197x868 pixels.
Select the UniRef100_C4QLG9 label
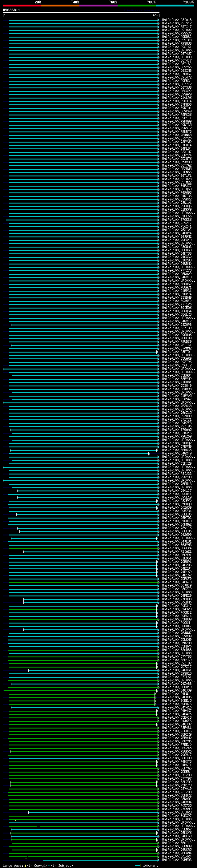177,836
